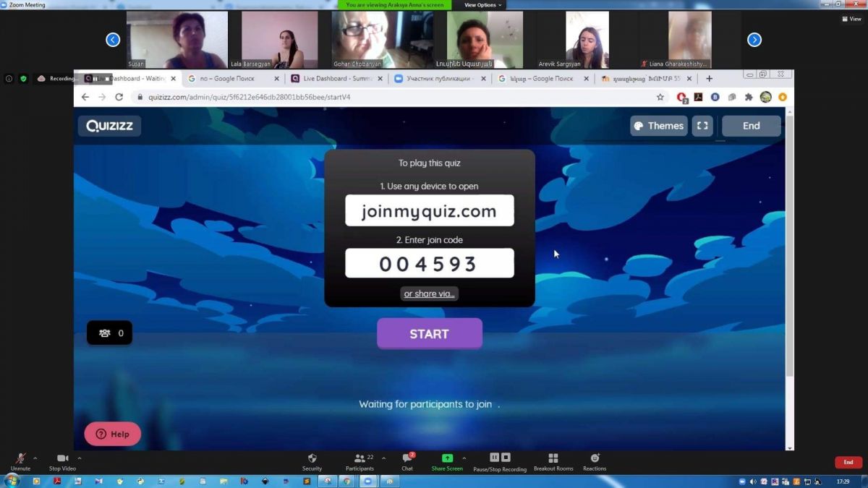Show next participant videos with right arrow

click(x=754, y=40)
